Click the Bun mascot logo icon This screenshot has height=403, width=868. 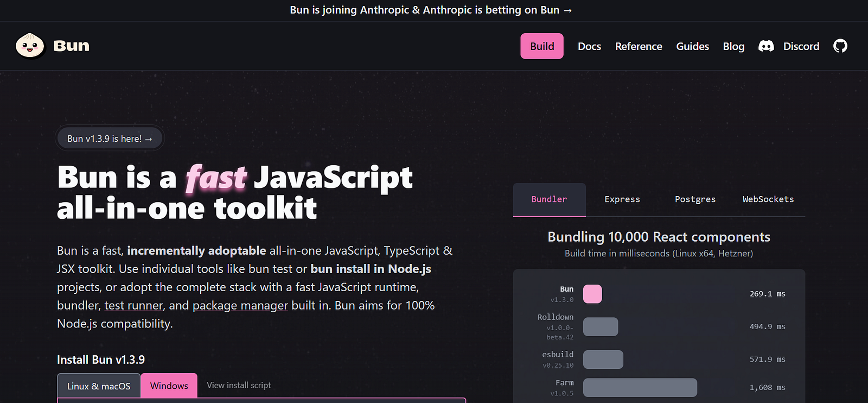(x=30, y=46)
